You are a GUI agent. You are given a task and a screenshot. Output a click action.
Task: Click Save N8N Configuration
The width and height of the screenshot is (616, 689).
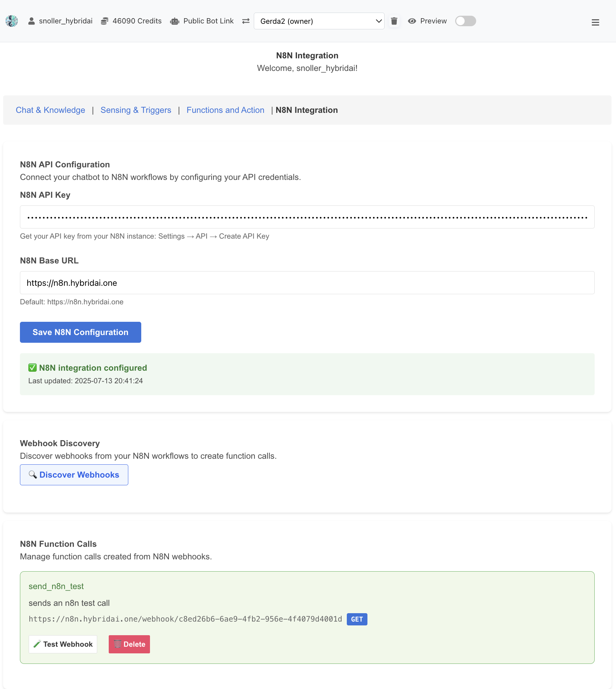80,332
